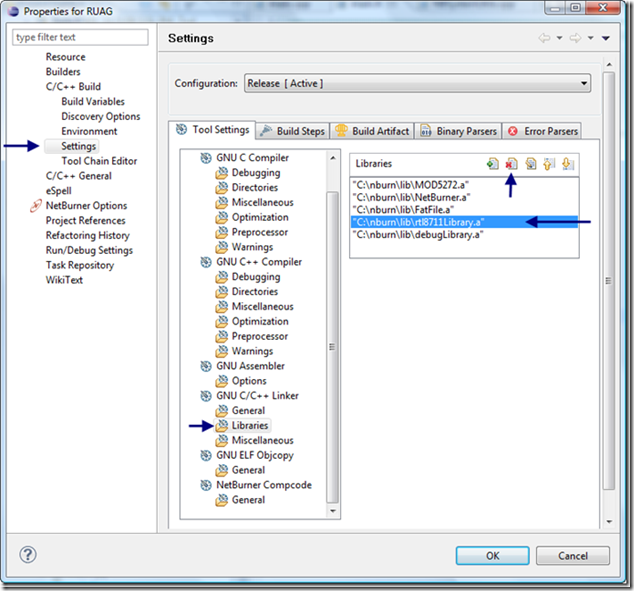Viewport: 634px width, 591px height.
Task: Select Run/Debug Settings in the tree
Action: (x=89, y=250)
